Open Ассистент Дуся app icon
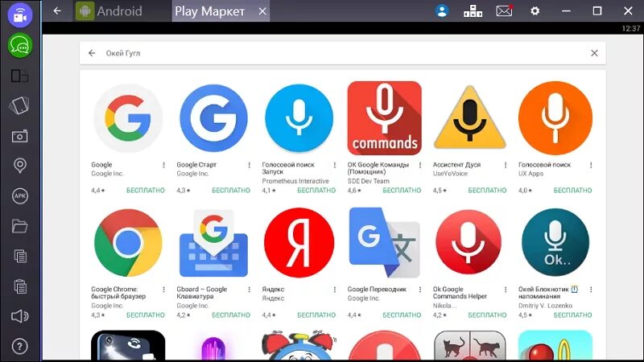Viewport: 644px width, 362px height. (470, 118)
